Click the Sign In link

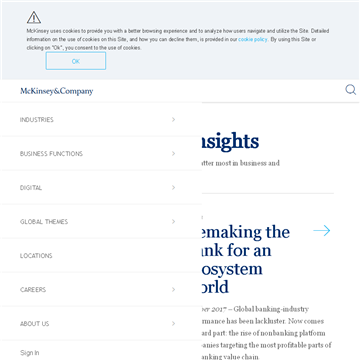coord(30,353)
